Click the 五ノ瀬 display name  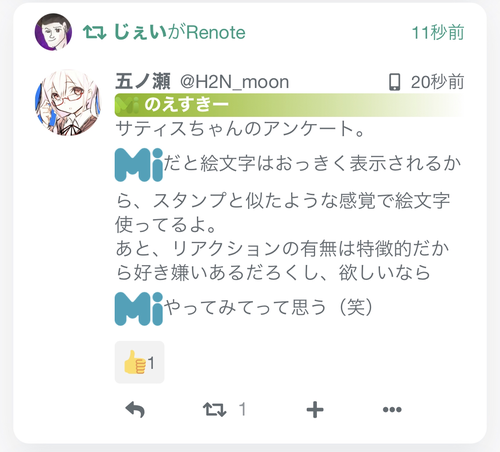pos(143,82)
